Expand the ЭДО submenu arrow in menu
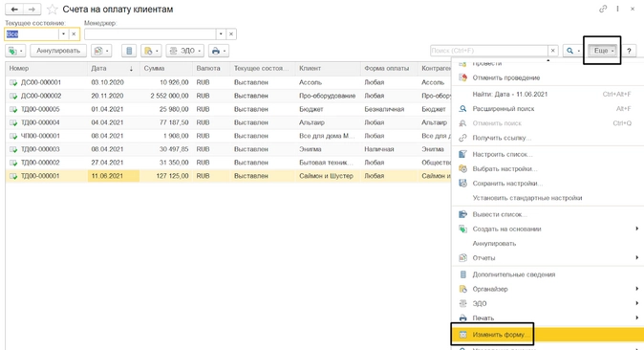This screenshot has width=644, height=350. [636, 303]
